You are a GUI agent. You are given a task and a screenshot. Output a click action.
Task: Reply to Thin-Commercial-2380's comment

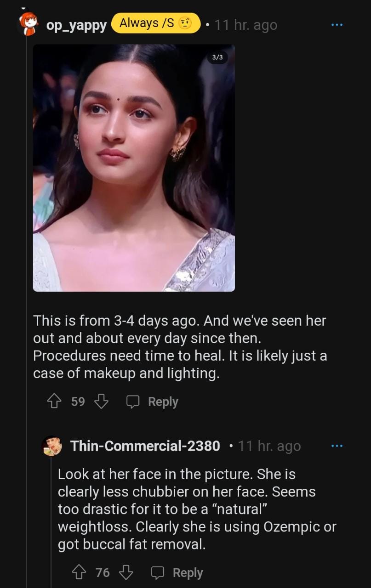pos(177,572)
